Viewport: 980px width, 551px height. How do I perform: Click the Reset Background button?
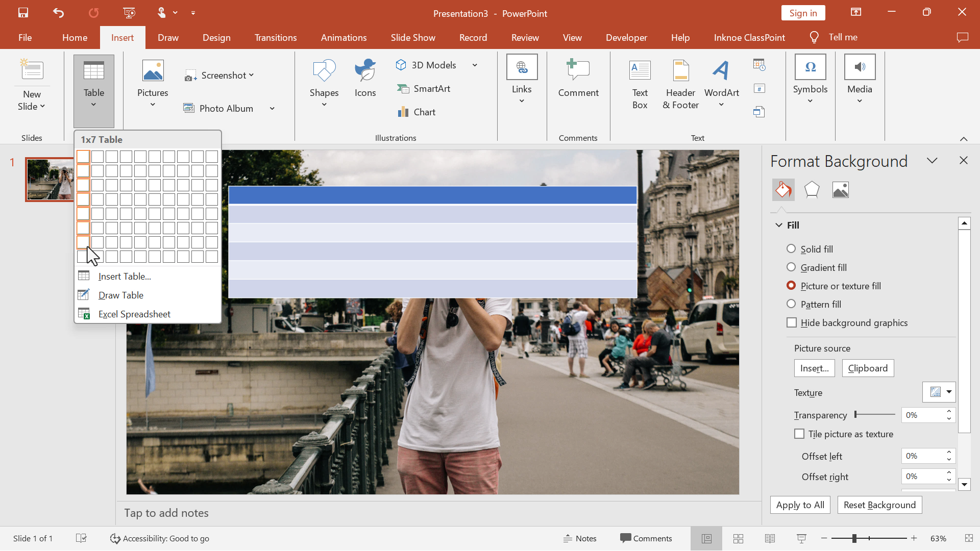tap(879, 505)
